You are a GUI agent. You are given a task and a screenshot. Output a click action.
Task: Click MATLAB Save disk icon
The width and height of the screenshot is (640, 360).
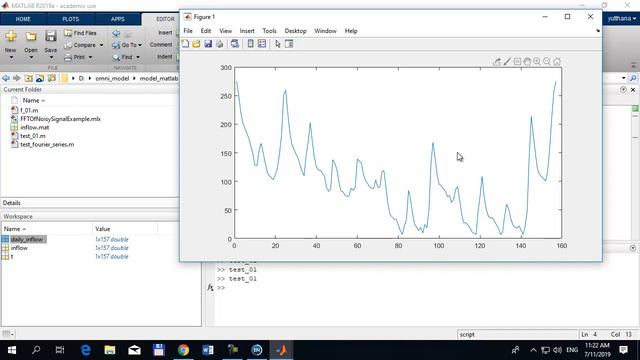[x=51, y=36]
